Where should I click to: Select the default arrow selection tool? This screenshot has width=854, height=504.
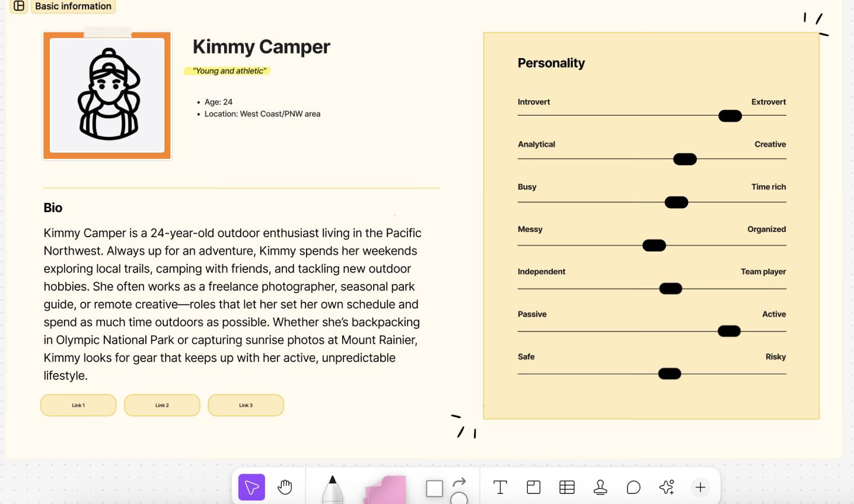(x=251, y=487)
